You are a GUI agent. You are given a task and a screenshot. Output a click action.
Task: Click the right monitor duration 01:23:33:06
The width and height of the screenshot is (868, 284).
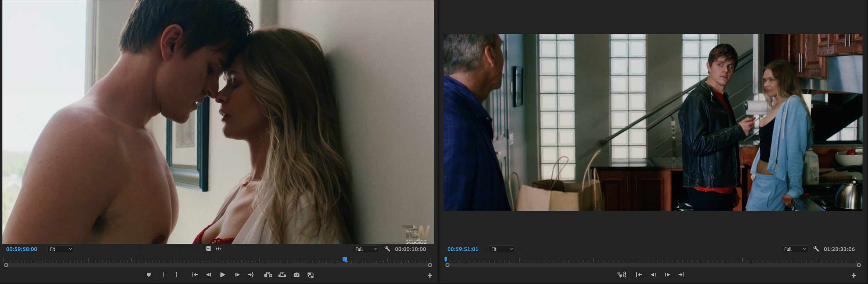tap(839, 249)
